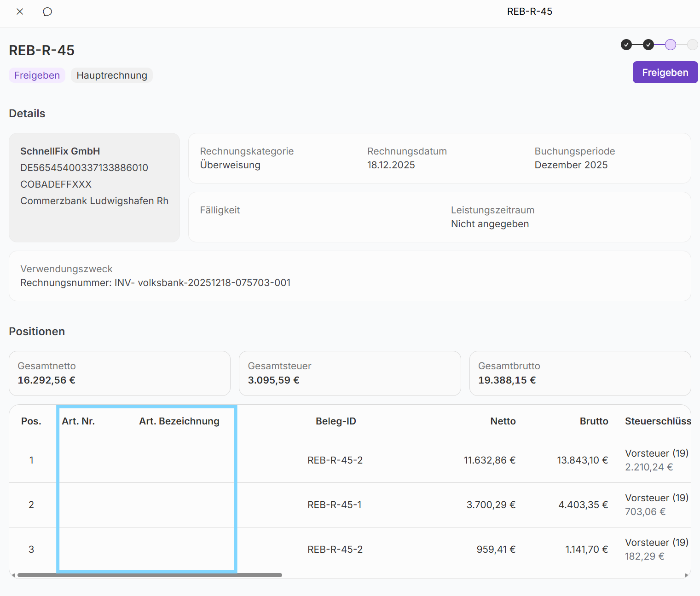The width and height of the screenshot is (700, 596).
Task: Click the Brutto column header
Action: 594,421
